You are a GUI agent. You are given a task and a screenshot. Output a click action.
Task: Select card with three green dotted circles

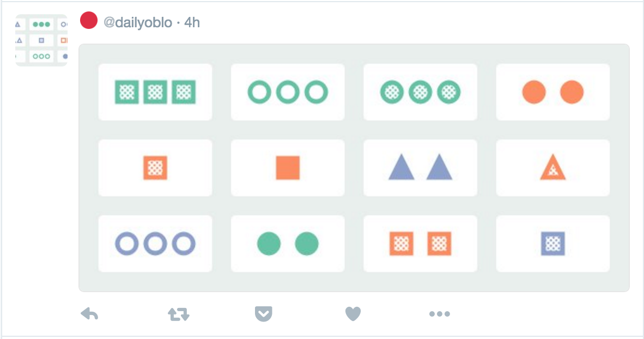[420, 92]
